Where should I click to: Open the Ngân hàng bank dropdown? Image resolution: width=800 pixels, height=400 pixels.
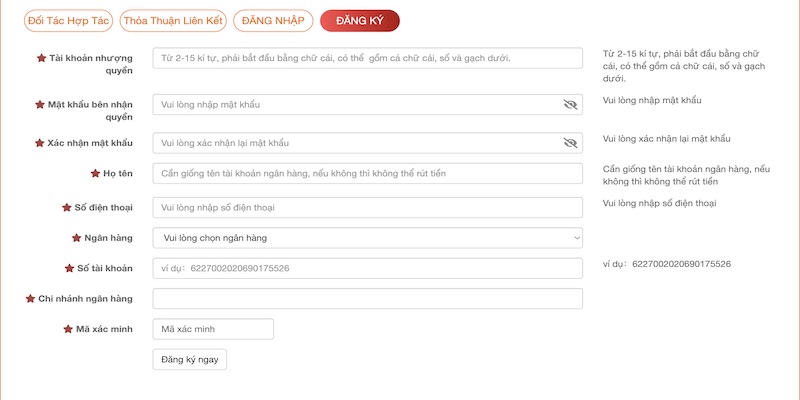point(367,238)
